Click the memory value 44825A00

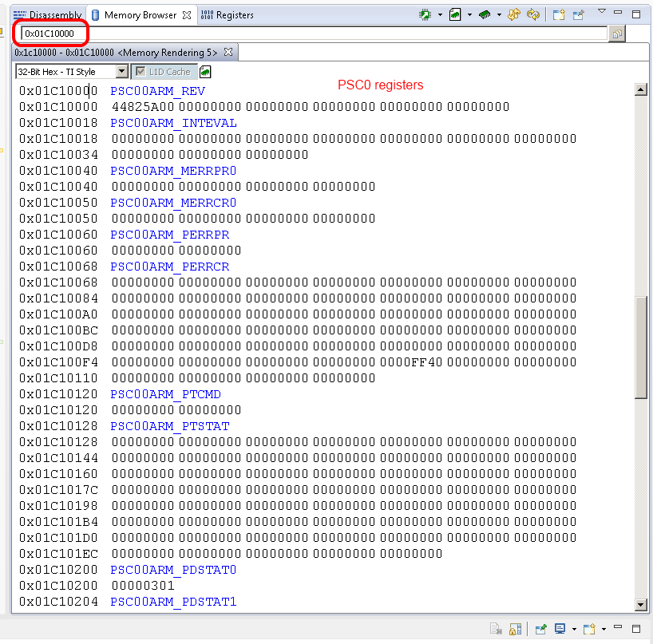pos(143,107)
